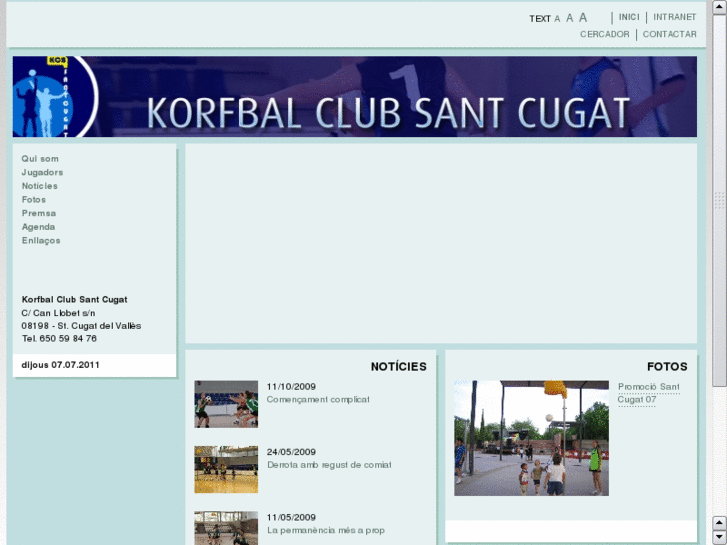
Task: Select Fotos in the sidebar menu
Action: [x=33, y=199]
